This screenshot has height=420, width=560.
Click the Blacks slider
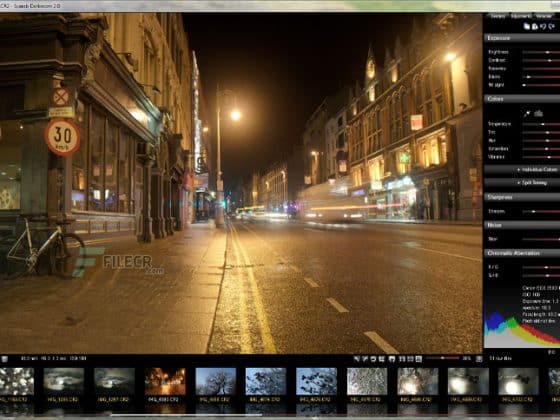541,77
